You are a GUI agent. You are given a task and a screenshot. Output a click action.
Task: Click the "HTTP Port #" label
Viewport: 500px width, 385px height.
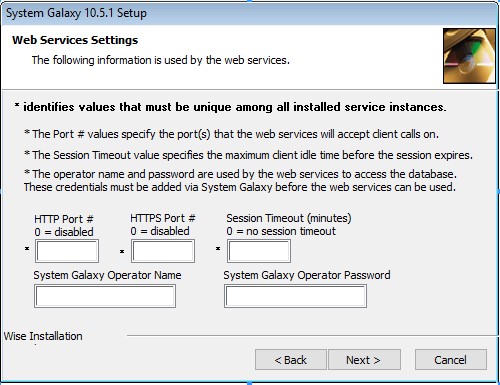coord(64,219)
